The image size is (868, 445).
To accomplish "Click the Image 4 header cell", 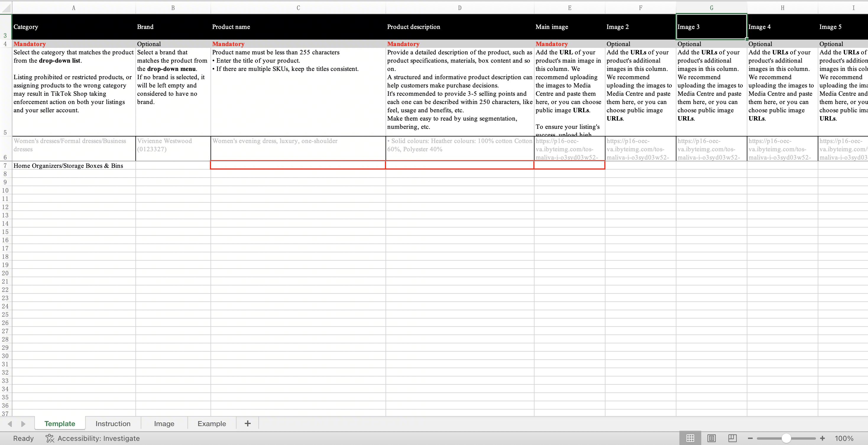I will coord(783,27).
